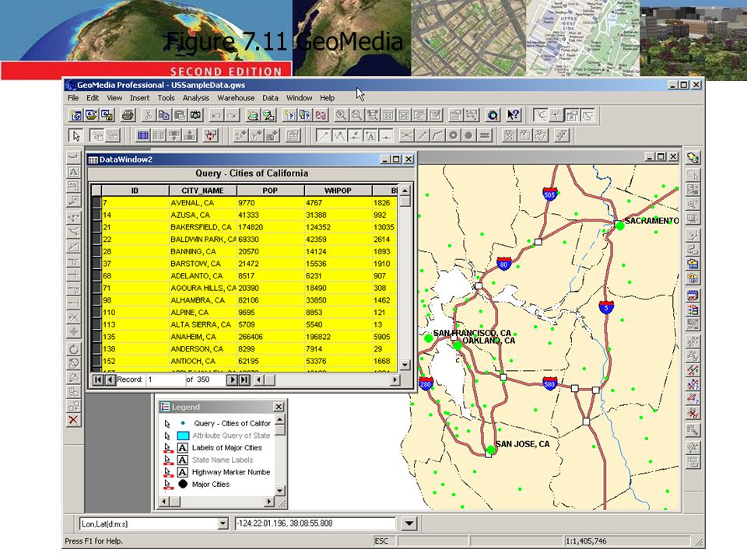
Task: Open the Data menu
Action: point(270,98)
